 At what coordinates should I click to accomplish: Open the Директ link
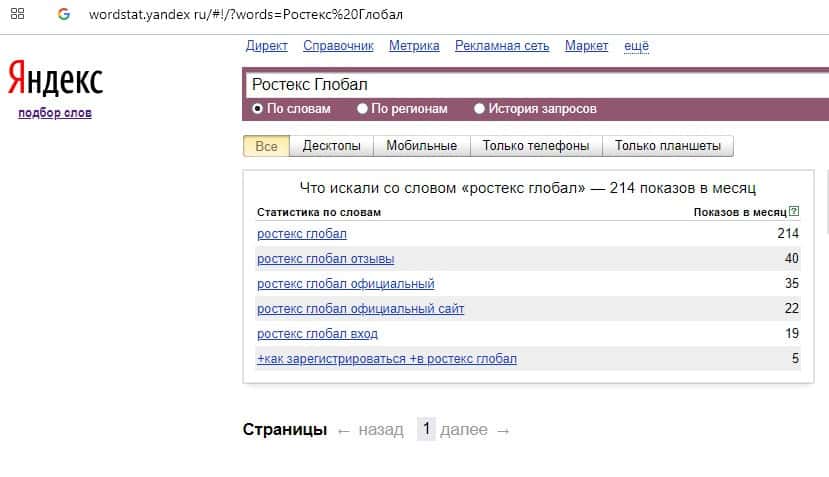pyautogui.click(x=266, y=45)
